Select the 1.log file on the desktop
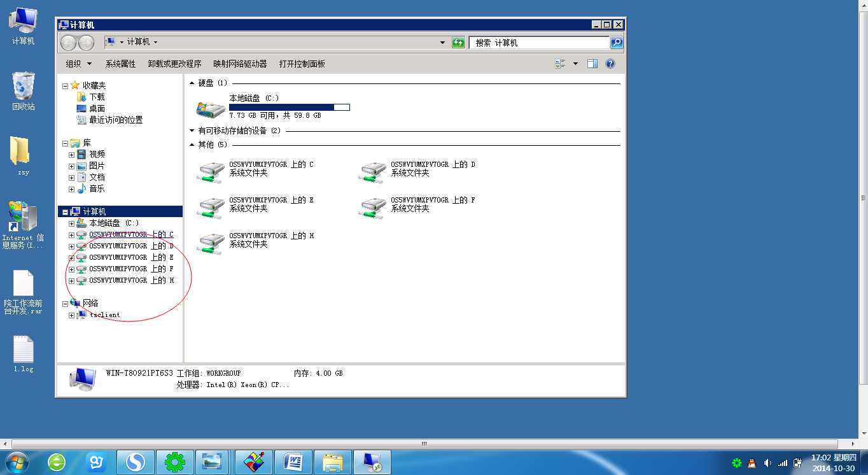 click(23, 354)
